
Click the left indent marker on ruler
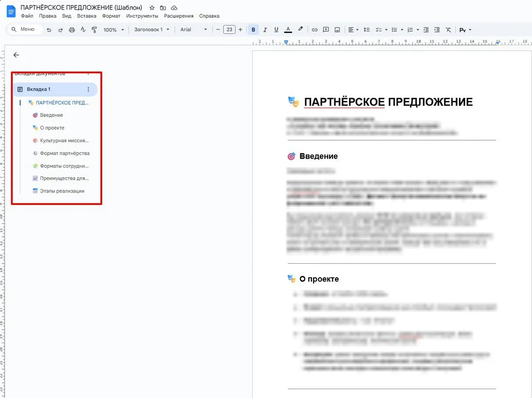click(286, 43)
